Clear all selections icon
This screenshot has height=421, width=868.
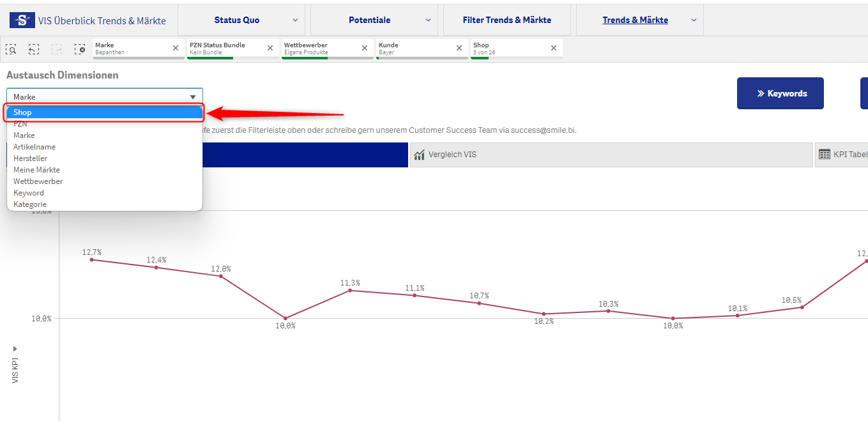tap(80, 49)
